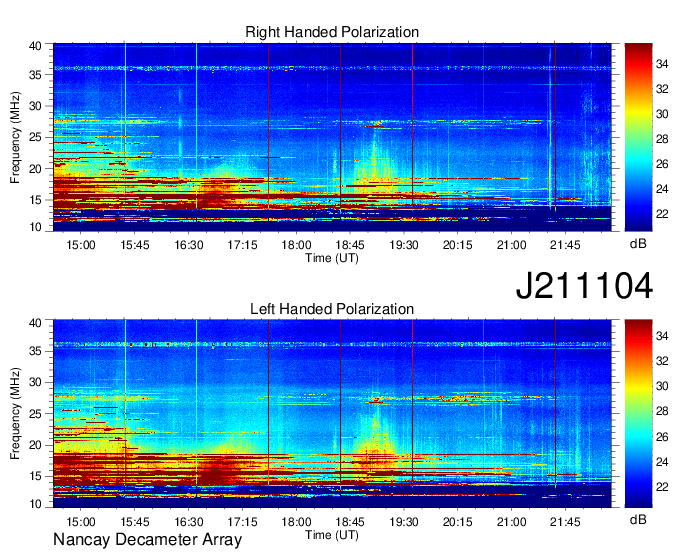Click "Time (UT)" label under Left Handed plot
Screen dimensions: 680x552
pos(332,535)
